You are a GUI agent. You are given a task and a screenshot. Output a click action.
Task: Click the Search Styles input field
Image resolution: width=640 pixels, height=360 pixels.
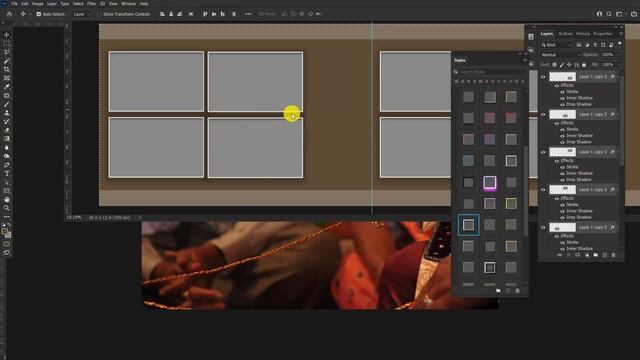(x=492, y=72)
